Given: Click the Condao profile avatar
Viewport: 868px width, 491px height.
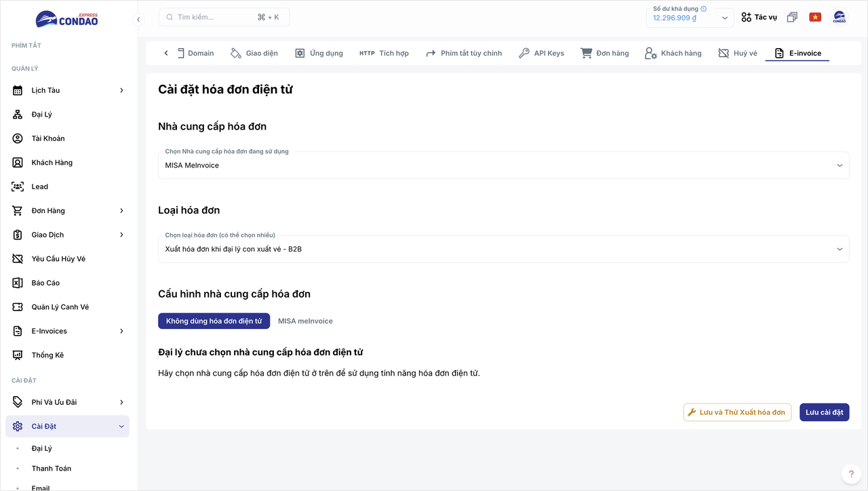Looking at the screenshot, I should [840, 17].
